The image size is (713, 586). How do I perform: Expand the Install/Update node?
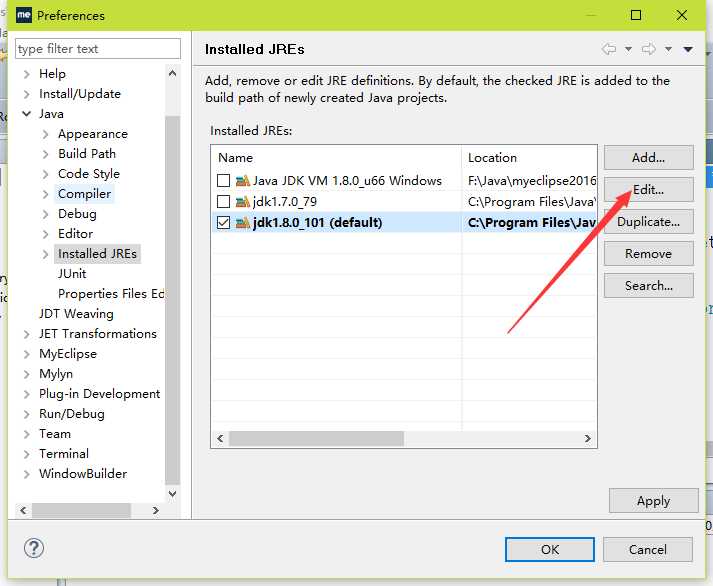(x=27, y=94)
